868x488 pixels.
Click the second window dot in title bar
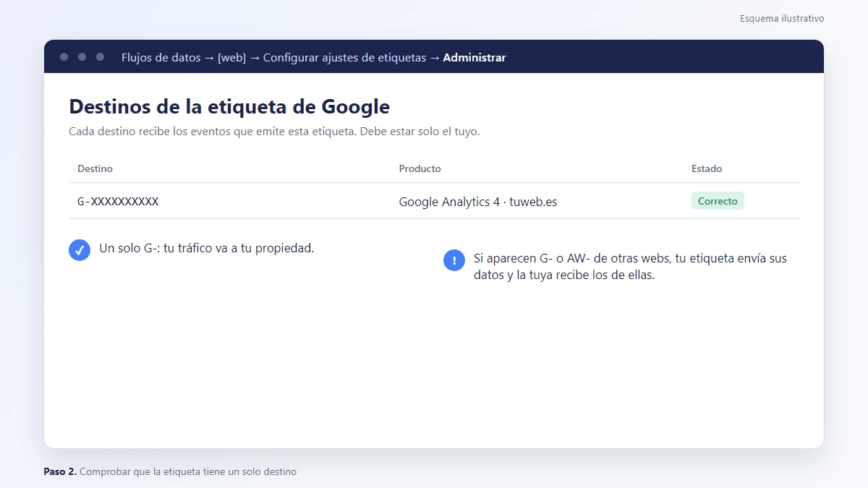tap(82, 56)
